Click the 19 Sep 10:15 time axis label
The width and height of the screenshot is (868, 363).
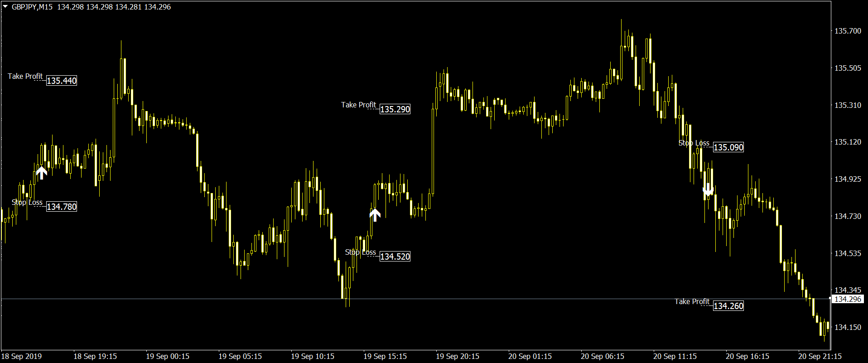click(x=313, y=356)
